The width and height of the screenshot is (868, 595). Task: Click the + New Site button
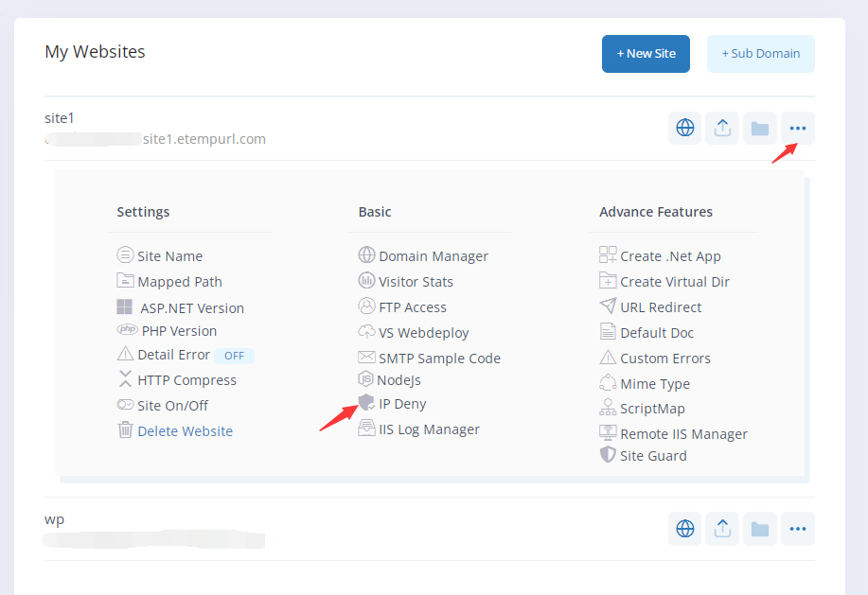[646, 54]
